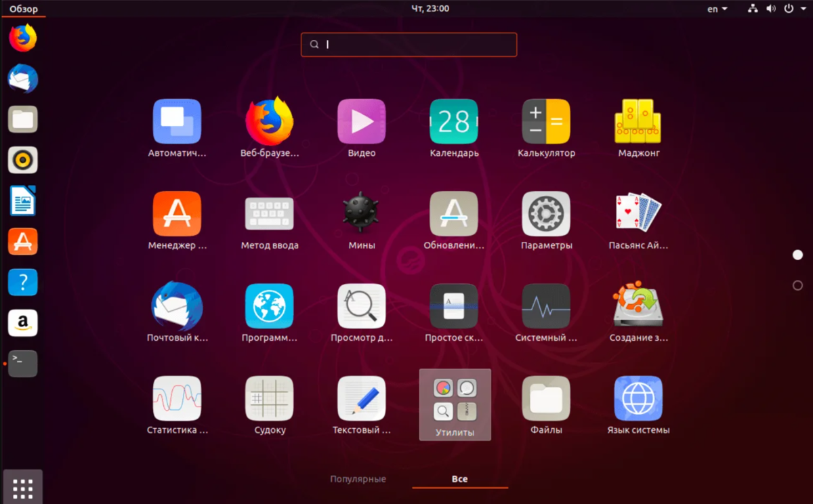813x504 pixels.
Task: Open the Help icon in the dock
Action: coord(22,282)
